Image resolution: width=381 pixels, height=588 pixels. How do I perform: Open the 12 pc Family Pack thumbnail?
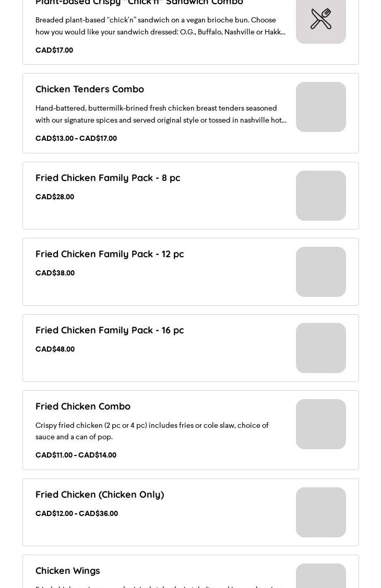click(320, 272)
